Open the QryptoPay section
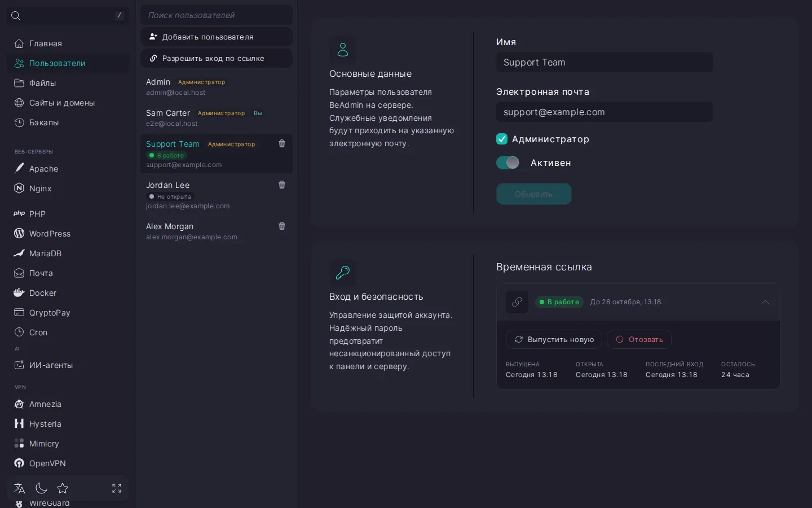Viewport: 812px width, 508px height. point(68,313)
